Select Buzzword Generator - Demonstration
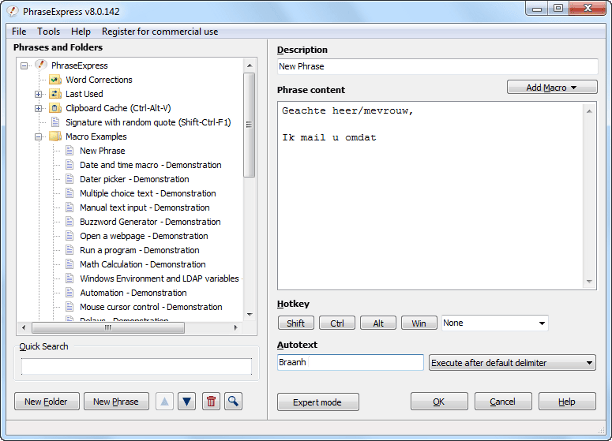Screen dimensions: 612x441 pos(150,222)
